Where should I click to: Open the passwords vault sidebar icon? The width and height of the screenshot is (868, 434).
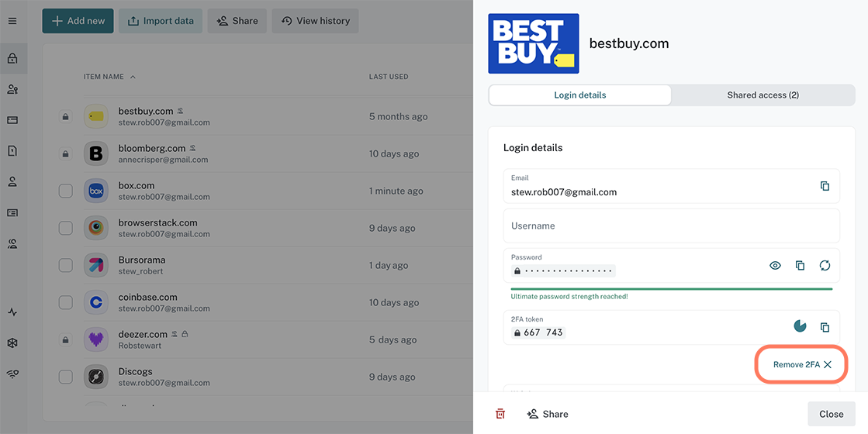[12, 58]
